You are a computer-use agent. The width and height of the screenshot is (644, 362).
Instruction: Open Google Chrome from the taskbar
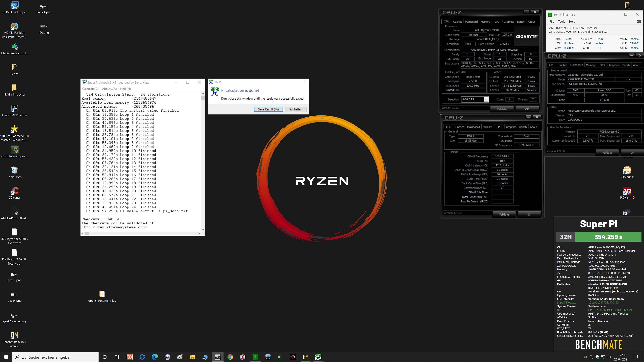tap(230, 357)
